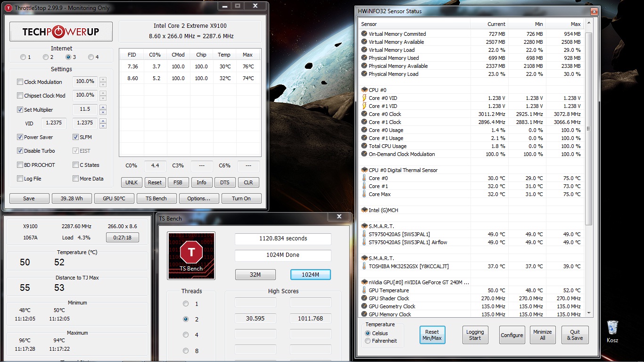Tick the More Data checkbox
Viewport: 644px width, 362px height.
pos(75,179)
